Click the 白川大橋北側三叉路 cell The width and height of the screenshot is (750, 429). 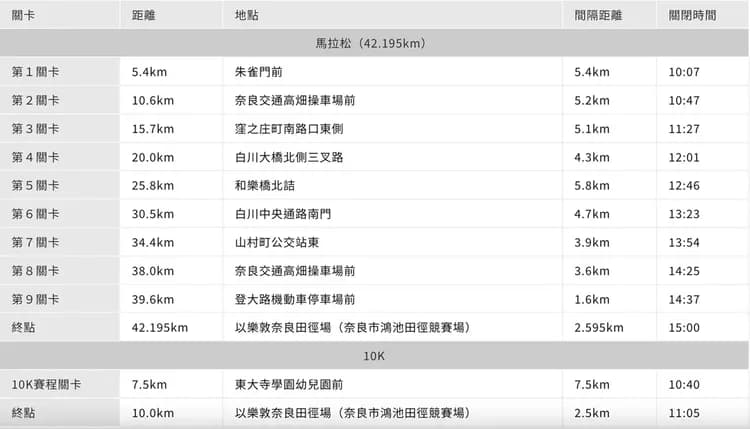[x=289, y=157]
